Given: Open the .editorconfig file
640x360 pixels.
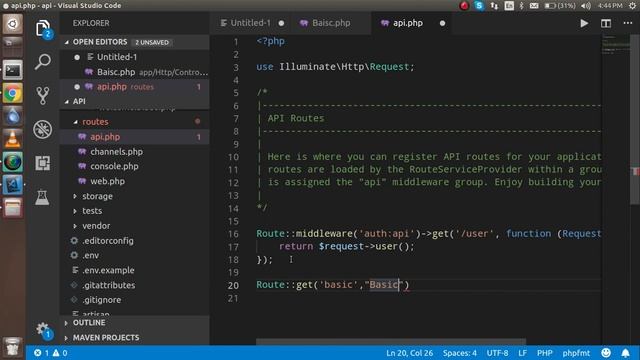Looking at the screenshot, I should 108,241.
